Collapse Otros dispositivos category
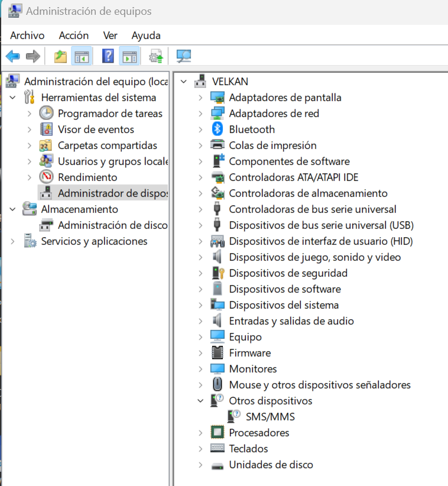Viewport: 448px width, 486px height. tap(200, 401)
